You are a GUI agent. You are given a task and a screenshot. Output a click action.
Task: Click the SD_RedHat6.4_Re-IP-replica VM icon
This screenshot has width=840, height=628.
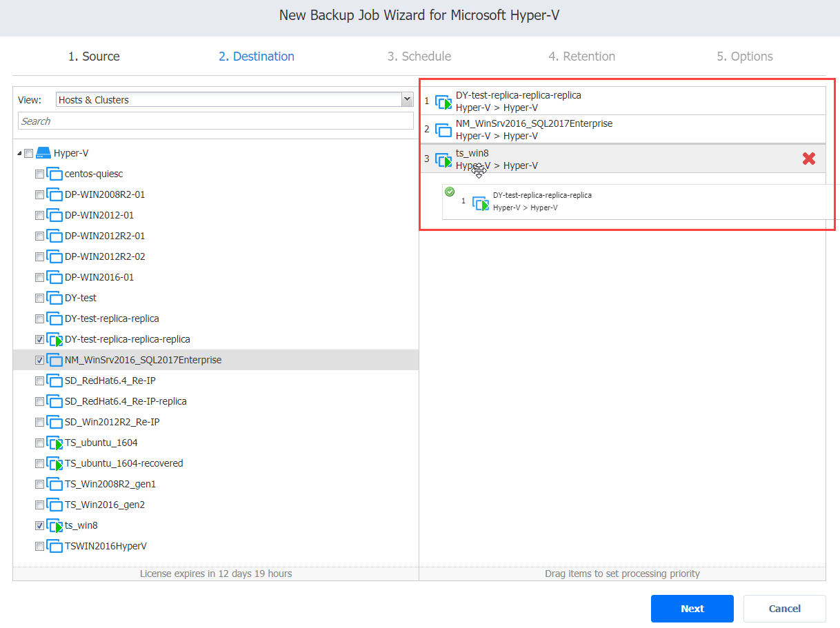pyautogui.click(x=54, y=401)
